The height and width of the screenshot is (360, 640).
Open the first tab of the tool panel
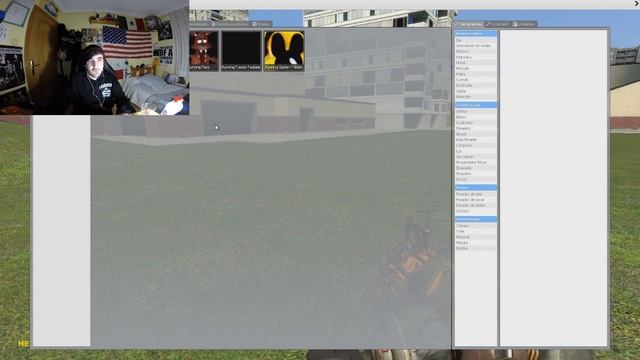pyautogui.click(x=469, y=24)
